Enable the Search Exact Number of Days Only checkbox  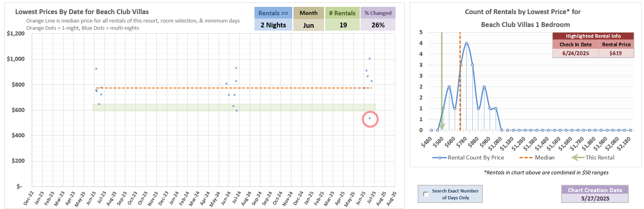coord(426,194)
